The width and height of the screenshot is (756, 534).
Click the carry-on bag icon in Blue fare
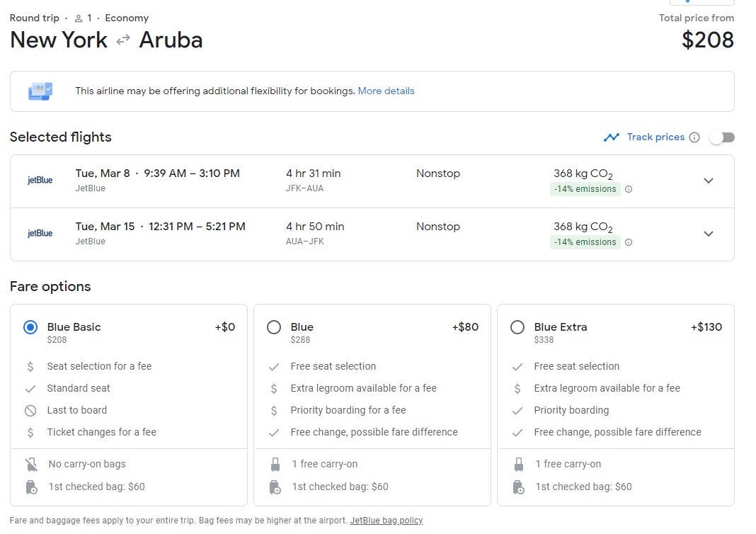(275, 465)
